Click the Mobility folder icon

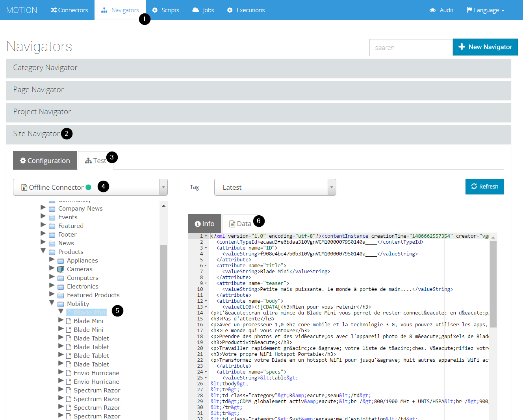coord(61,304)
